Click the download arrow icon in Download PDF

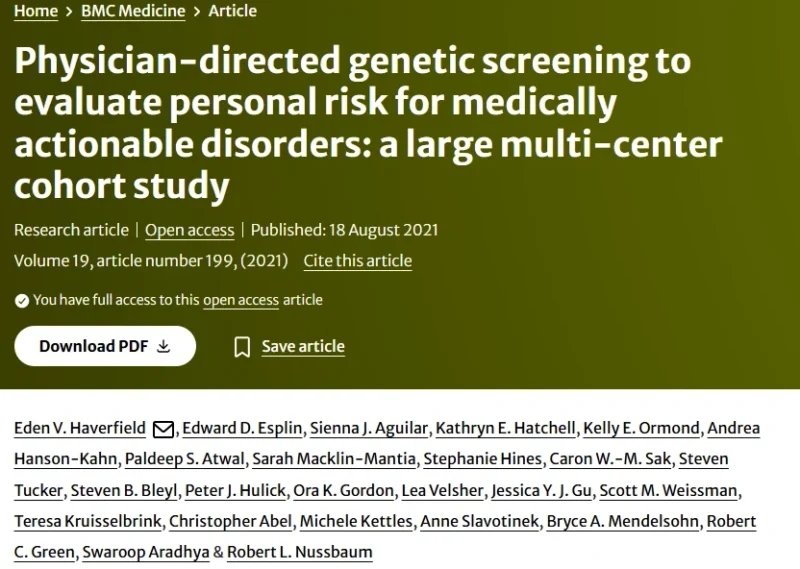pos(163,346)
